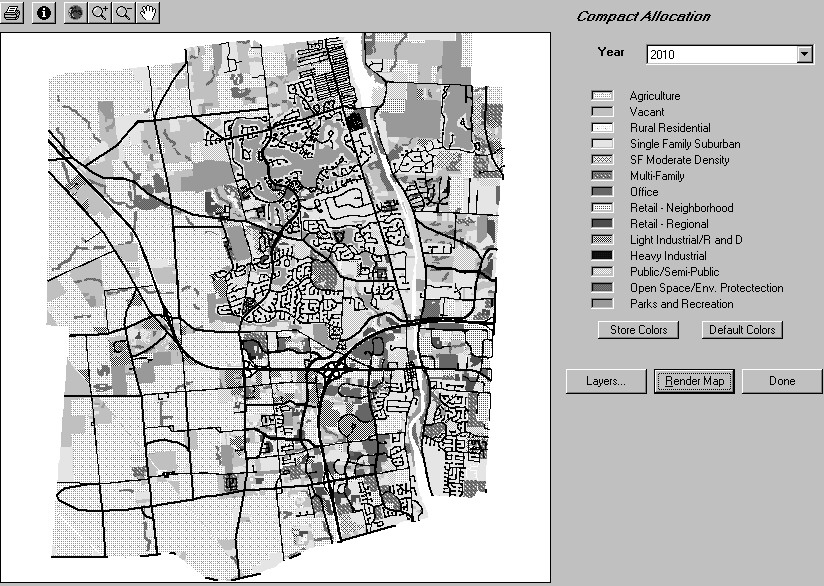Click the Compact Allocation title text
Viewport: 824px width, 586px height.
click(x=643, y=17)
